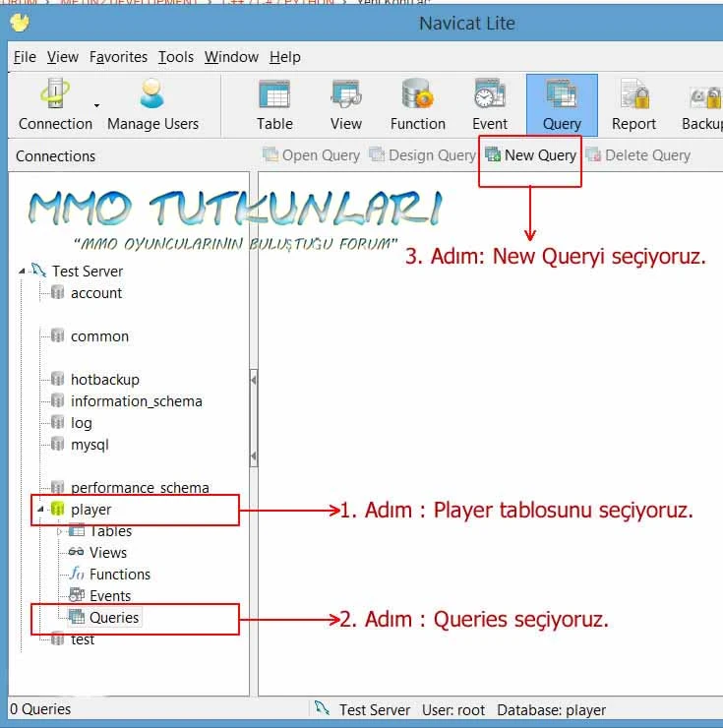Click the Navicat app icon in title bar
723x728 pixels.
pos(20,23)
